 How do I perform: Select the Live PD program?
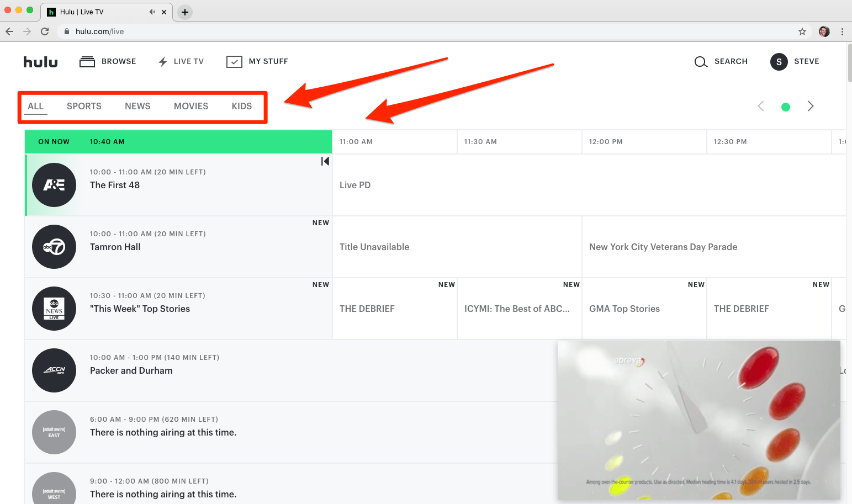tap(589, 185)
